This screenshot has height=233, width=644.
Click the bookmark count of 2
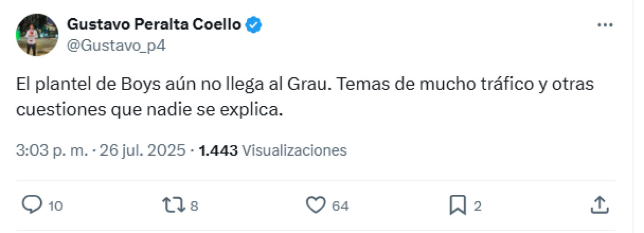(x=477, y=206)
